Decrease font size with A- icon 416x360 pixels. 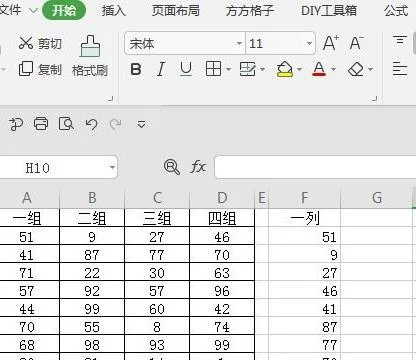coord(357,43)
